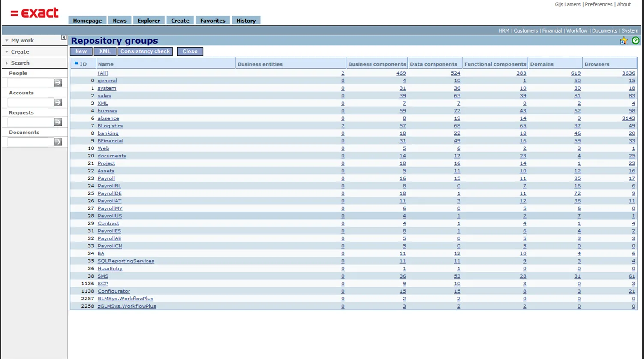Open the Preferences link

(598, 4)
